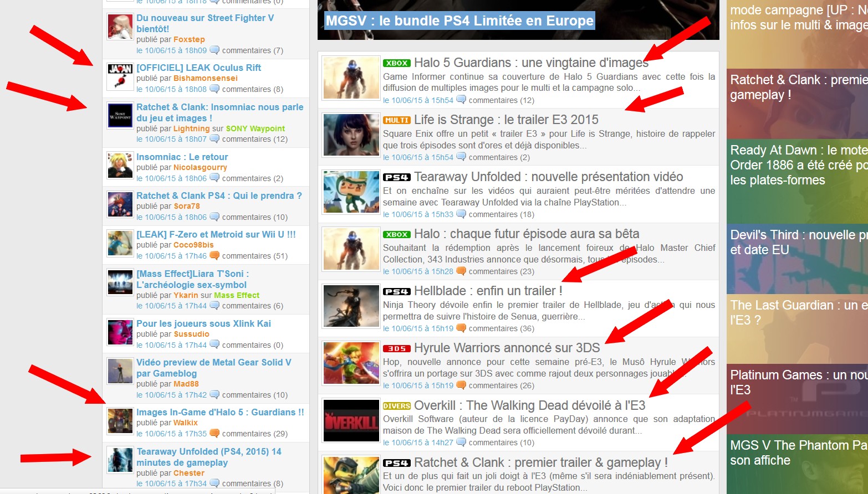Open Hyrule Warriors 3DS article thumbnail
This screenshot has height=494, width=868.
pyautogui.click(x=351, y=363)
